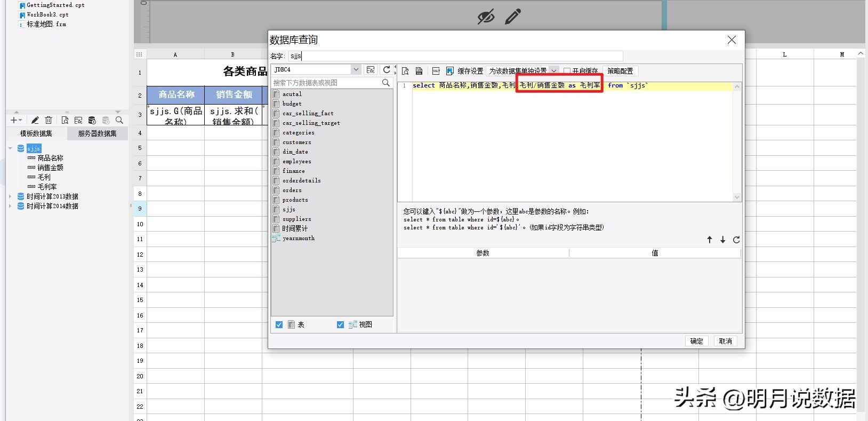The image size is (868, 421).
Task: Click the 确定 button
Action: coord(696,341)
